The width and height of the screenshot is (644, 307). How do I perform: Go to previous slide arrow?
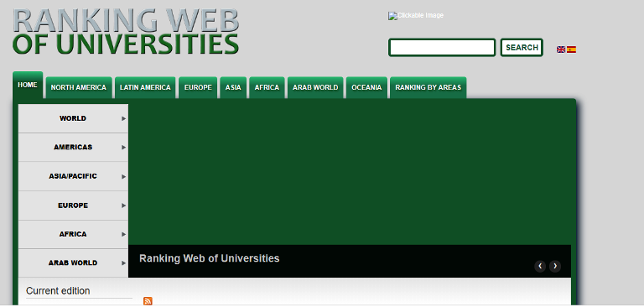(x=540, y=266)
